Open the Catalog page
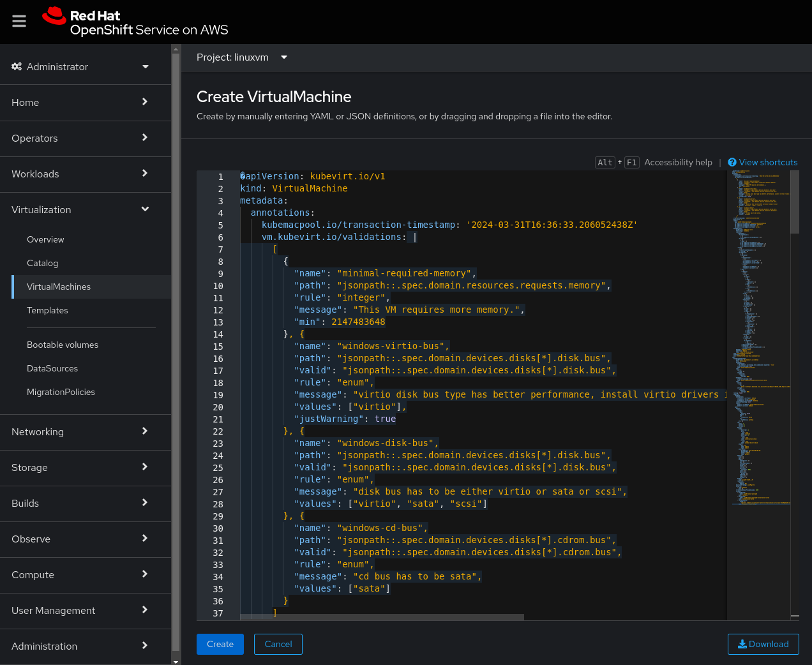812x665 pixels. click(91, 263)
